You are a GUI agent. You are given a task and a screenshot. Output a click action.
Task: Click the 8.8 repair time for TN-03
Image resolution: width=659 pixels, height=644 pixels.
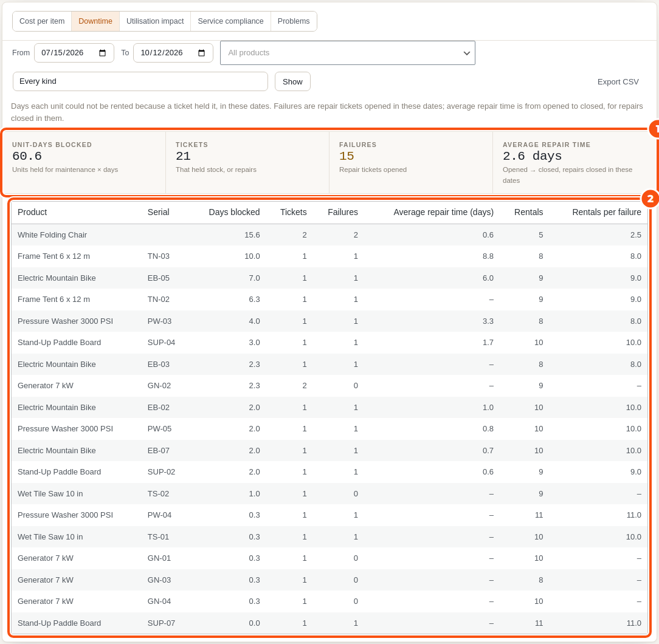pos(488,256)
